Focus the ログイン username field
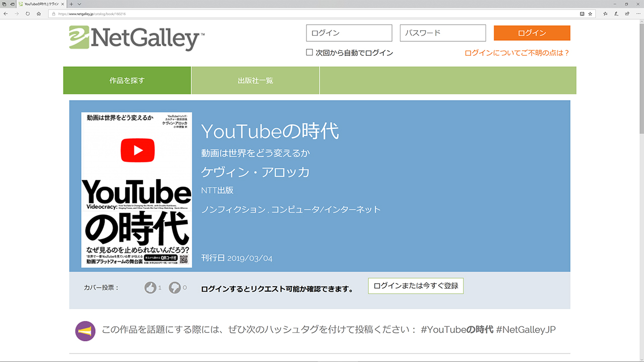Image resolution: width=644 pixels, height=362 pixels. click(x=349, y=33)
